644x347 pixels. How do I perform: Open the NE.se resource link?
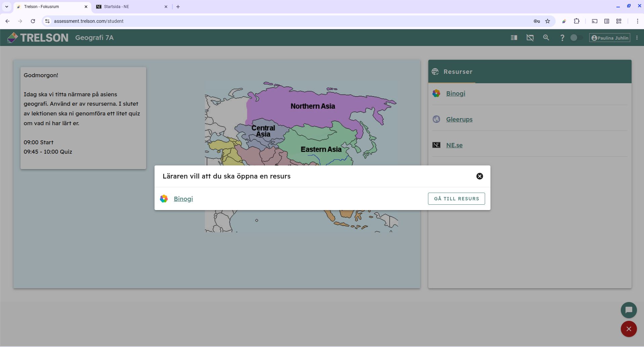click(454, 145)
